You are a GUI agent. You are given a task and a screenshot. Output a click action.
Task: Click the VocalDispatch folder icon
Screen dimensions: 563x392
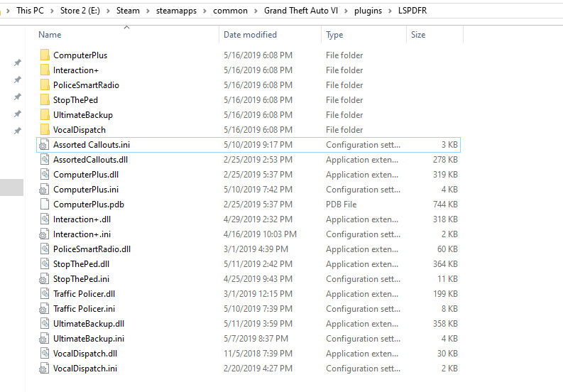pos(45,129)
